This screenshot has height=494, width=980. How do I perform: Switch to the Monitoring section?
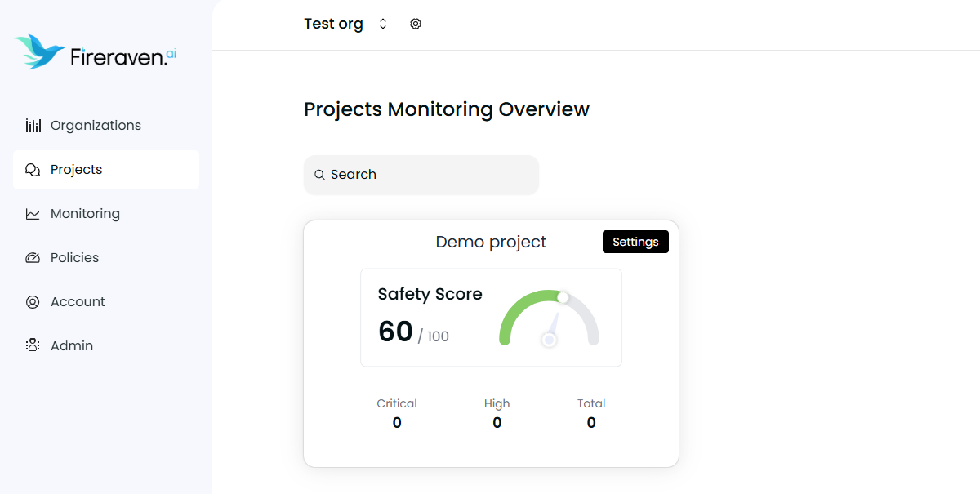[x=84, y=213]
